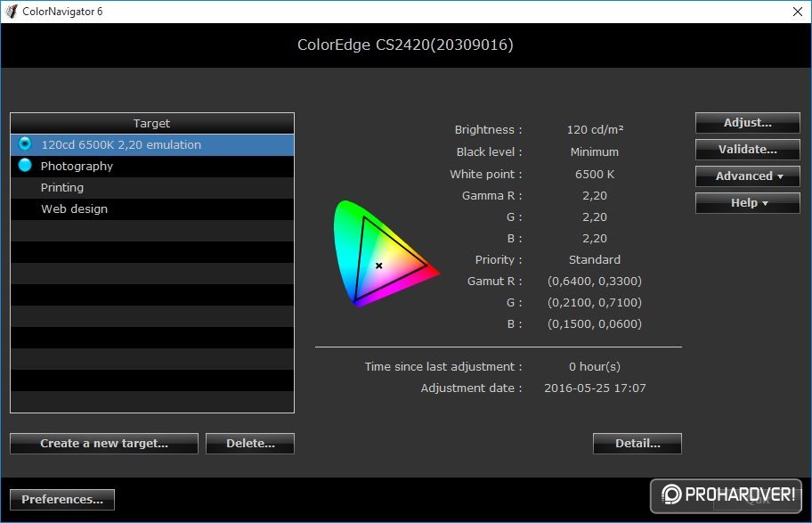Expand the Advanced dropdown menu

747,176
